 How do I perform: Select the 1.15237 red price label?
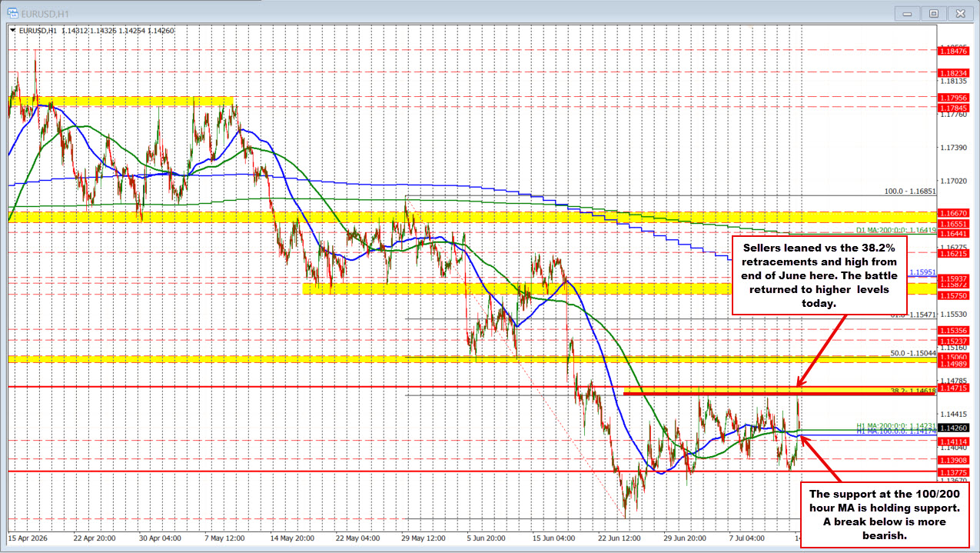(x=953, y=341)
